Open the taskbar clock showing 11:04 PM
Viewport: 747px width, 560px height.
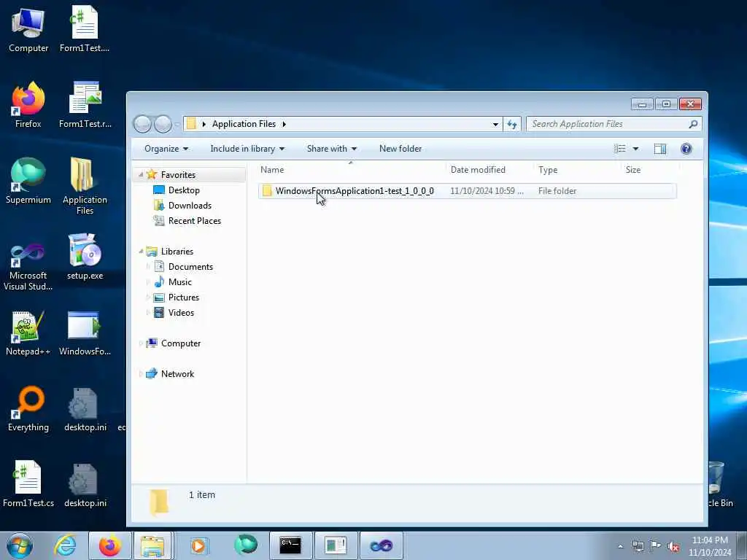click(710, 546)
